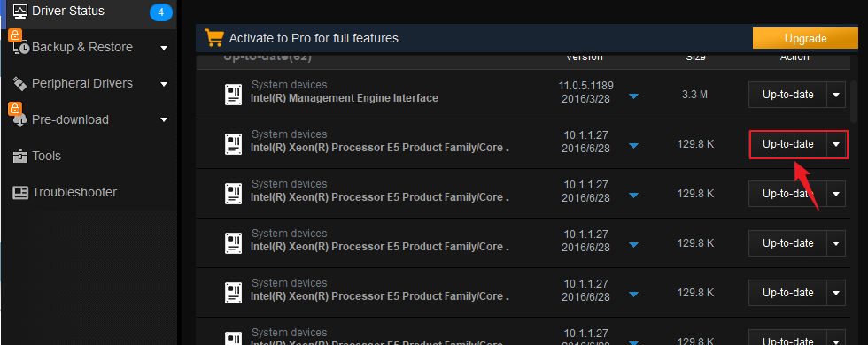The image size is (868, 345).
Task: Click device icon of third Xeon Processor row
Action: click(x=234, y=243)
